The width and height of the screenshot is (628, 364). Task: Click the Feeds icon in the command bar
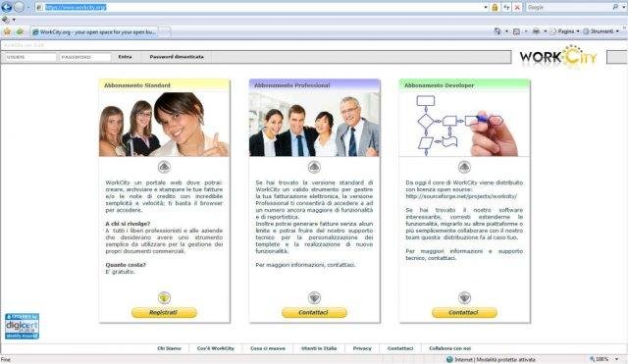pyautogui.click(x=517, y=31)
